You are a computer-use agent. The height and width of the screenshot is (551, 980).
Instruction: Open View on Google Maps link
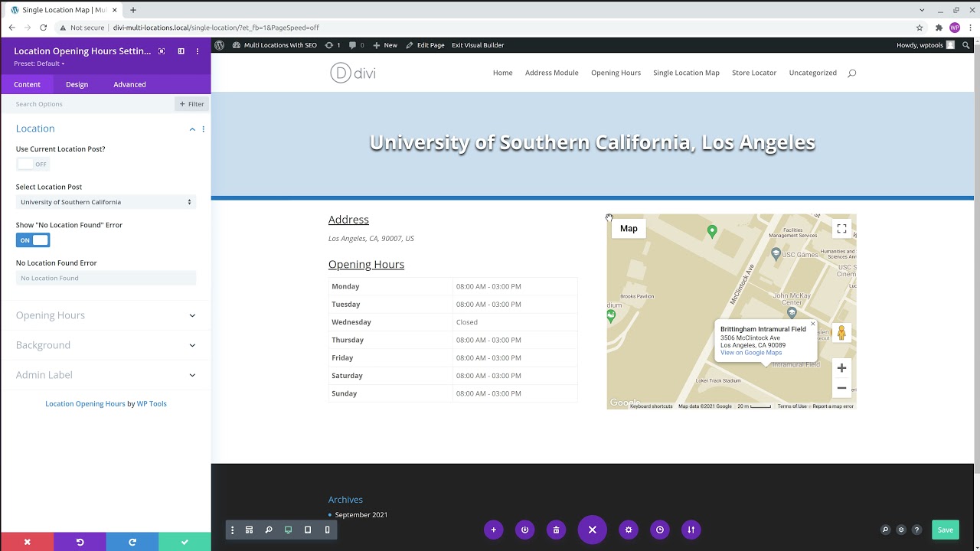[751, 353]
